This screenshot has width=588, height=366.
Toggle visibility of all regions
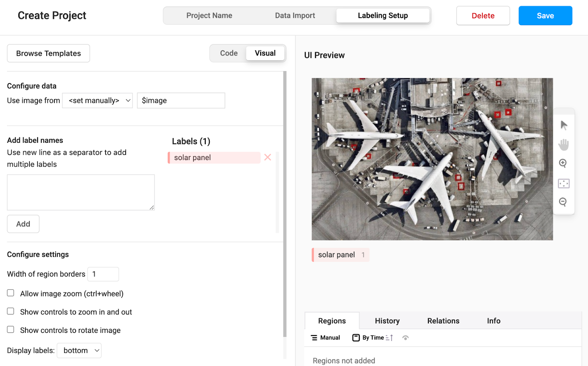pos(405,338)
